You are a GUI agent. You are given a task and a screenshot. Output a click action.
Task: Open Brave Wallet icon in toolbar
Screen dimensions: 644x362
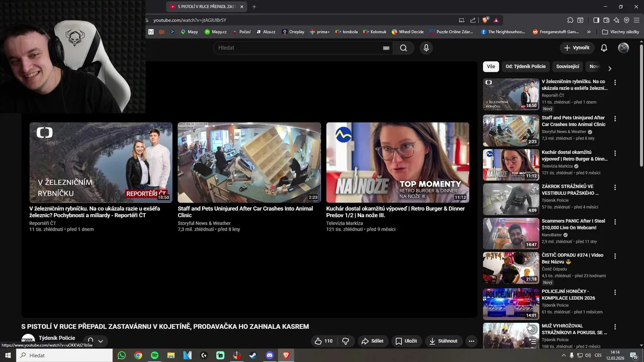click(606, 20)
